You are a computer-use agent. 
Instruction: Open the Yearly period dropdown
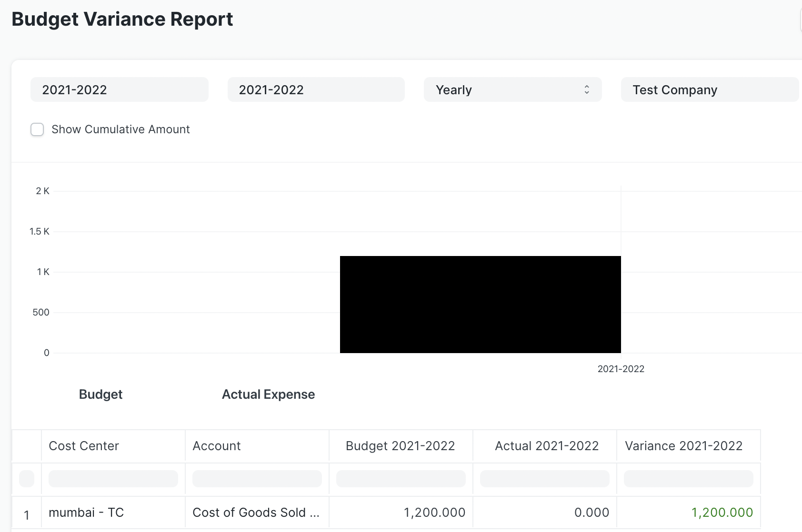click(x=512, y=89)
